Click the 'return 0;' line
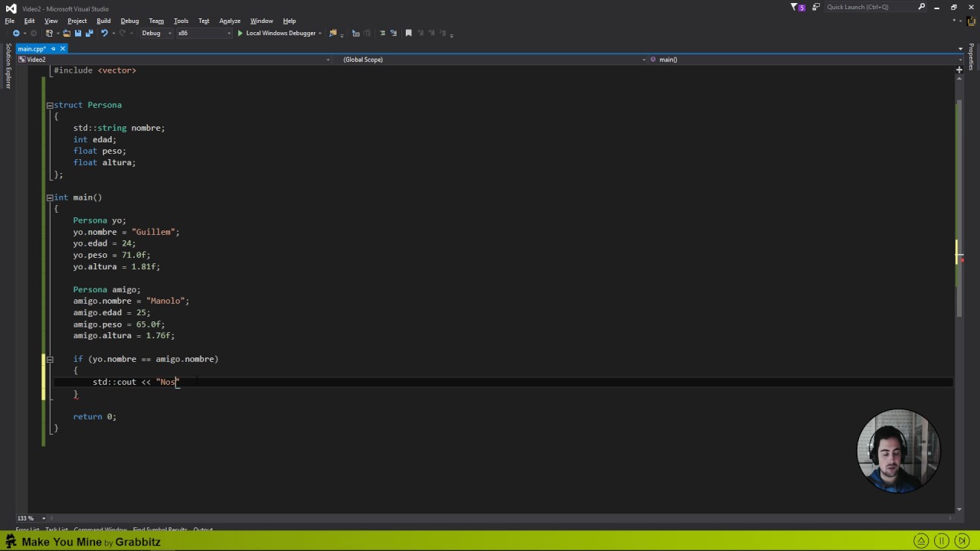 coord(94,416)
